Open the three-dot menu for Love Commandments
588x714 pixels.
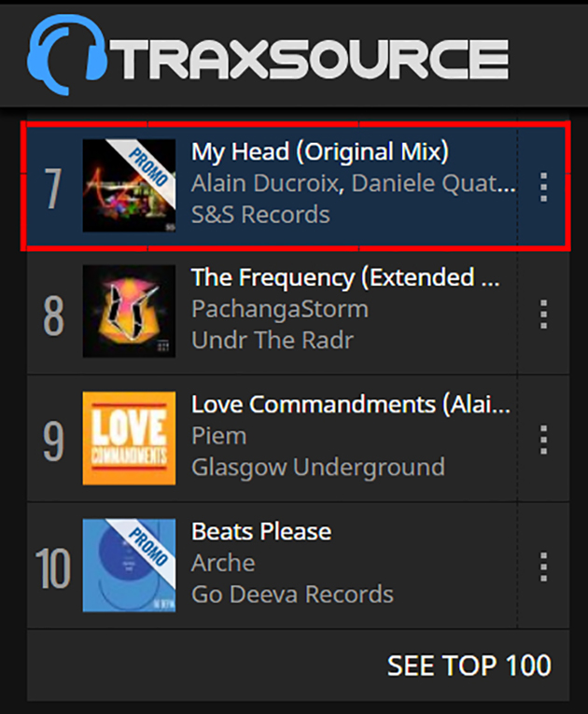pos(543,440)
